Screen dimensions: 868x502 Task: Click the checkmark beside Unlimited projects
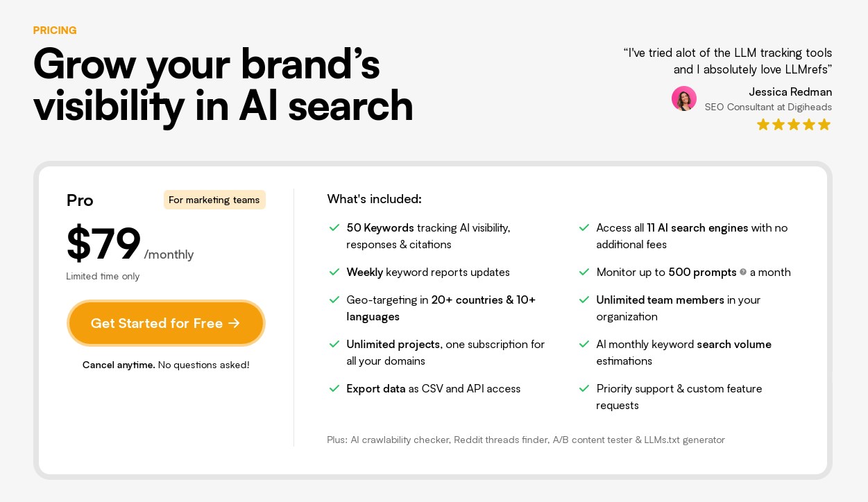pos(334,344)
